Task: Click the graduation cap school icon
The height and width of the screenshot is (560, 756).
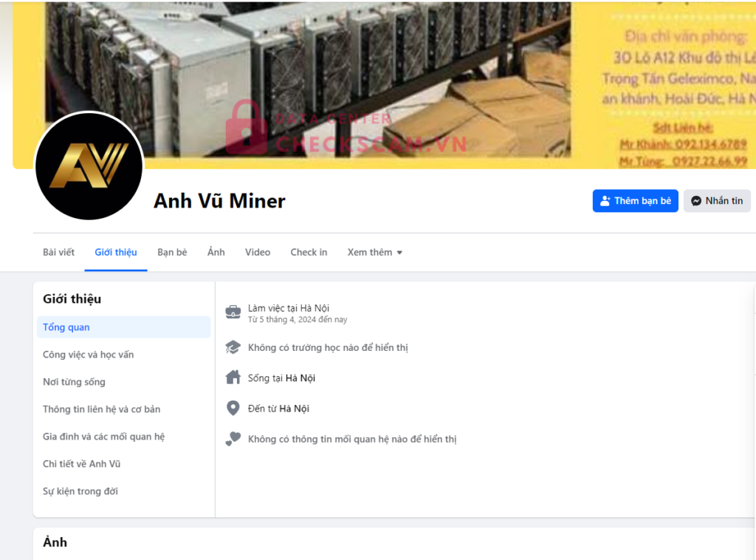Action: coord(233,347)
